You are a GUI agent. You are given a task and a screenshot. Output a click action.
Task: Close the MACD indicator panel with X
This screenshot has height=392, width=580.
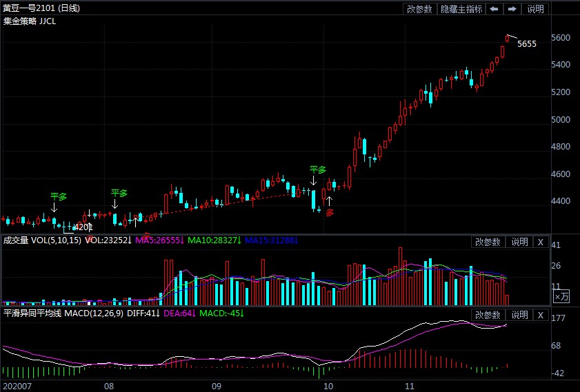click(x=541, y=315)
